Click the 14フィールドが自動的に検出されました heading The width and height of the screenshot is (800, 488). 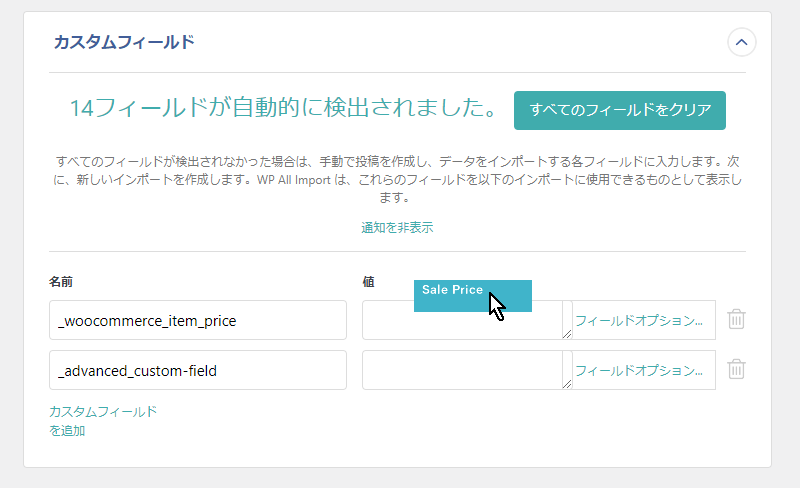click(x=283, y=108)
